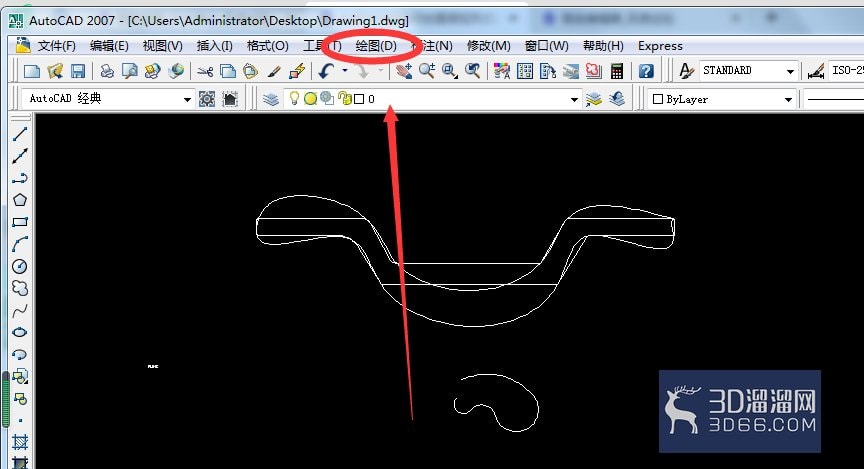
Task: Click the Make Block tool
Action: [x=20, y=398]
